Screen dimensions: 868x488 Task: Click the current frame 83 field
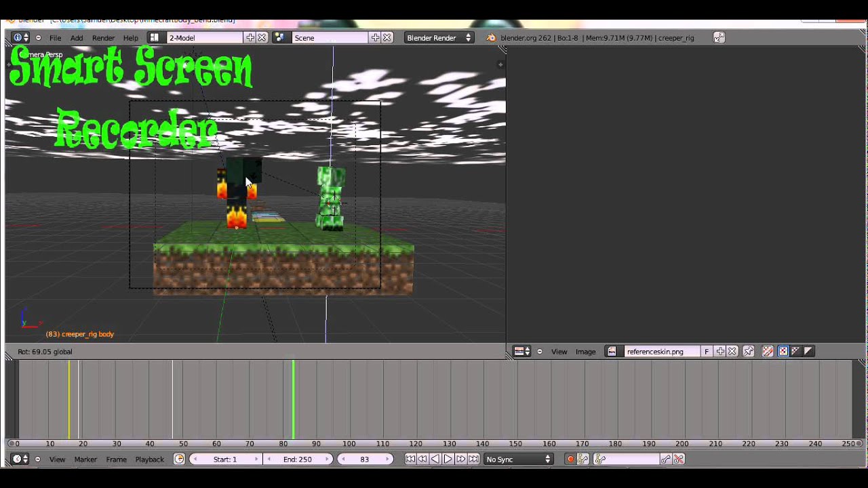point(365,459)
